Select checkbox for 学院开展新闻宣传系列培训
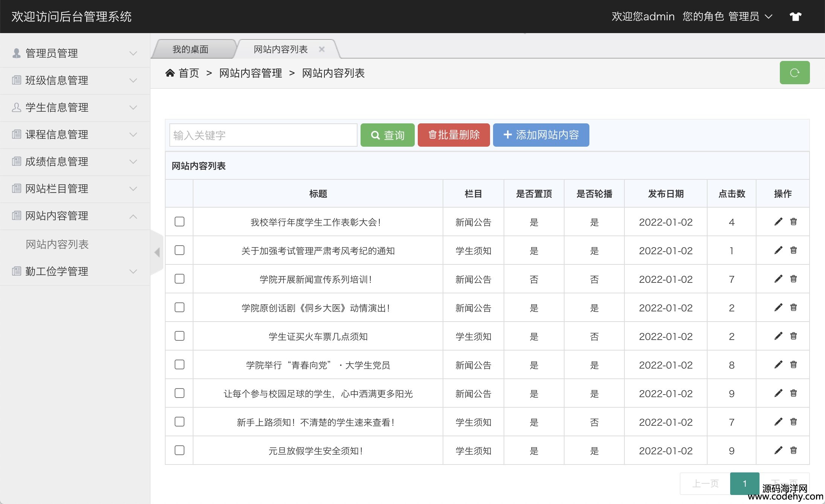 [180, 279]
